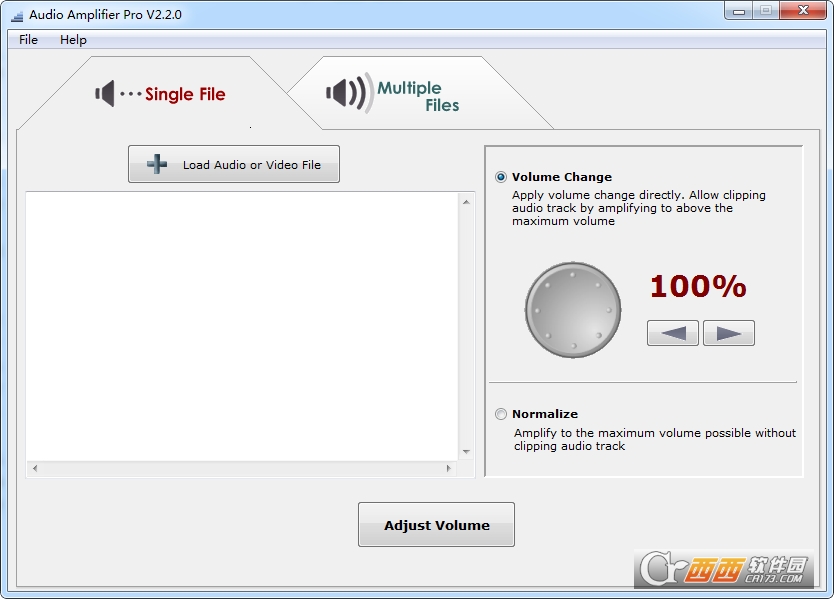The height and width of the screenshot is (599, 834).
Task: Click the round volume knob dial
Action: point(566,311)
